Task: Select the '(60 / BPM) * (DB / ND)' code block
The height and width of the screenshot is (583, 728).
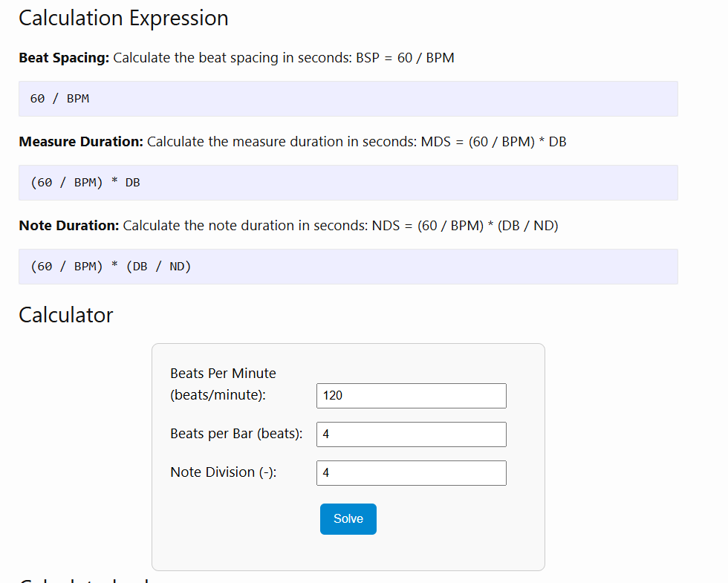Action: click(348, 267)
